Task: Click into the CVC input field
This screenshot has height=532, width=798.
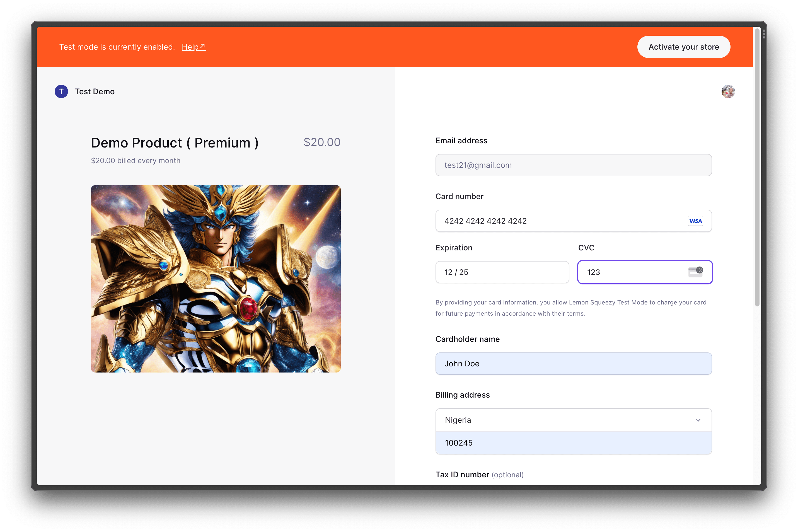Action: [x=645, y=272]
